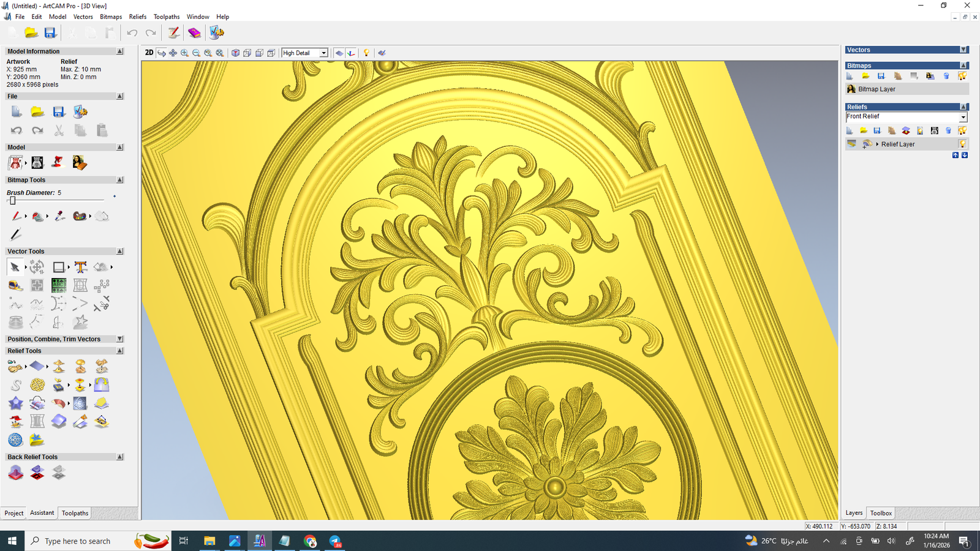Delete relief layer using trash bin icon
The height and width of the screenshot is (551, 980).
pos(948,130)
